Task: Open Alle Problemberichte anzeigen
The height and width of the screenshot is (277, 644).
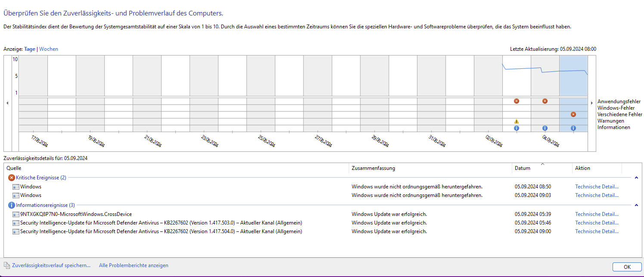Action: (133, 265)
